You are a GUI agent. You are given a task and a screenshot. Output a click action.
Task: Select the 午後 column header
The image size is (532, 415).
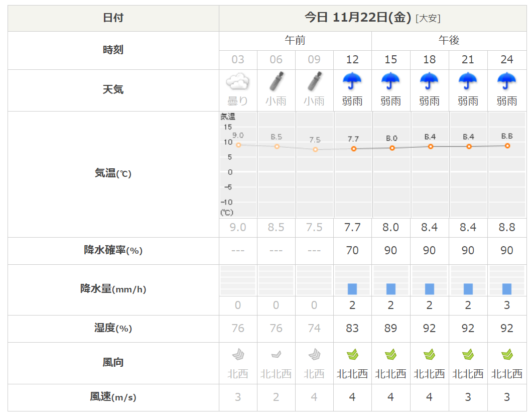[449, 41]
